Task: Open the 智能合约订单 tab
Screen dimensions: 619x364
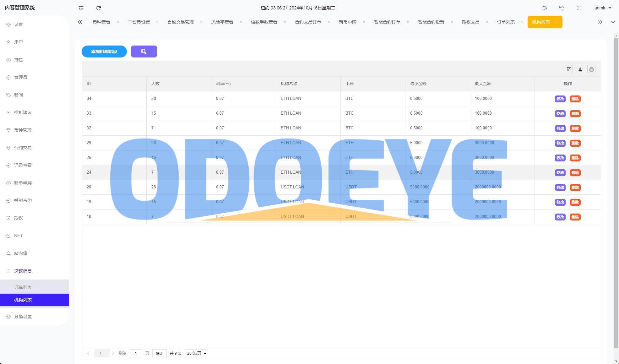Action: coord(387,22)
